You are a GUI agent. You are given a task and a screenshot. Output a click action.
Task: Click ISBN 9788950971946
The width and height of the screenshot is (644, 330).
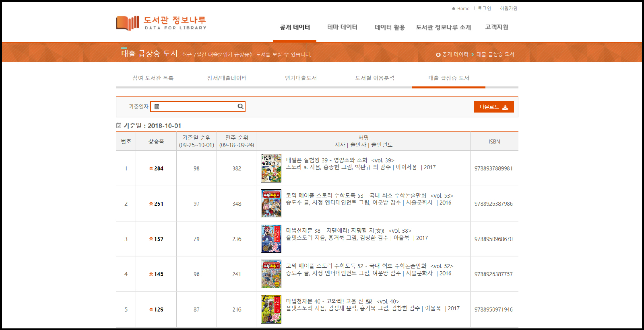(x=493, y=310)
